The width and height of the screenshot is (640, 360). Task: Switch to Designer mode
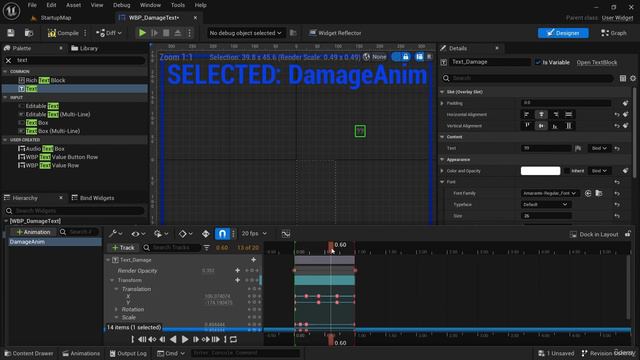point(563,33)
